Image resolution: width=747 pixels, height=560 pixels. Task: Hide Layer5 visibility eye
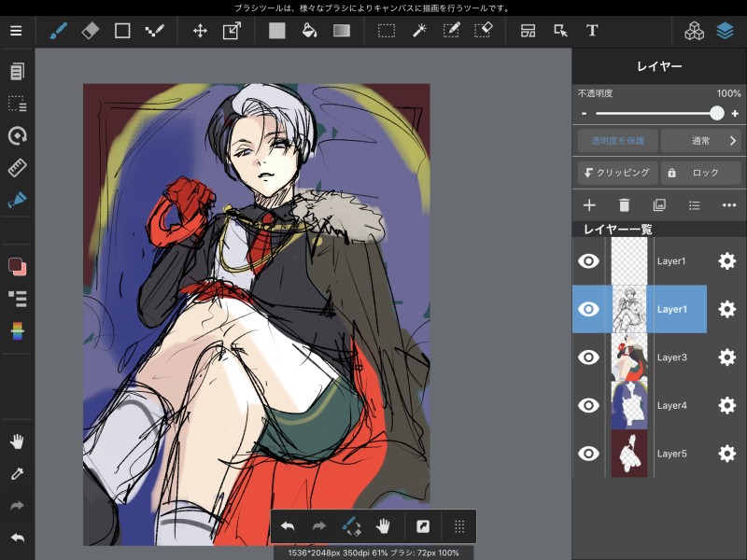588,454
